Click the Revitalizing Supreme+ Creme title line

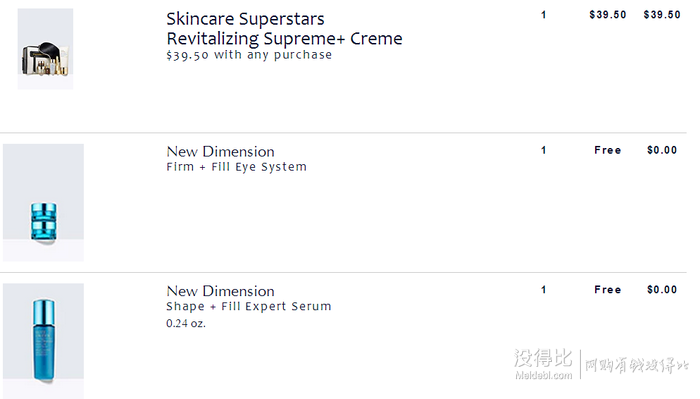284,39
